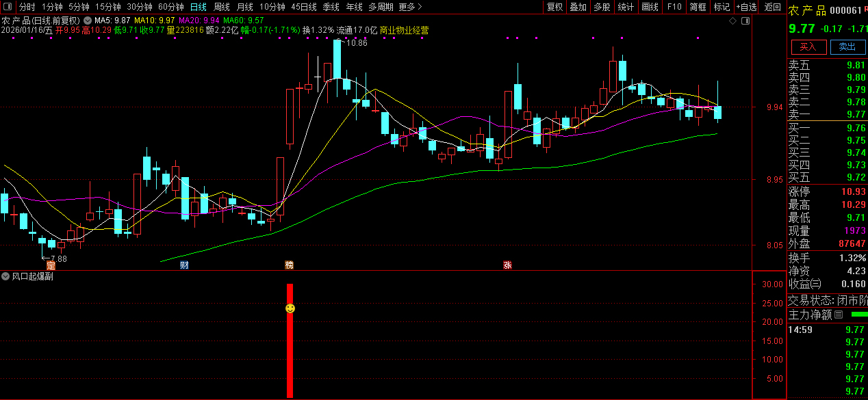Open indicator settings dropdown beside 农产品(日线,前复权)
The image size is (868, 400).
(x=87, y=21)
